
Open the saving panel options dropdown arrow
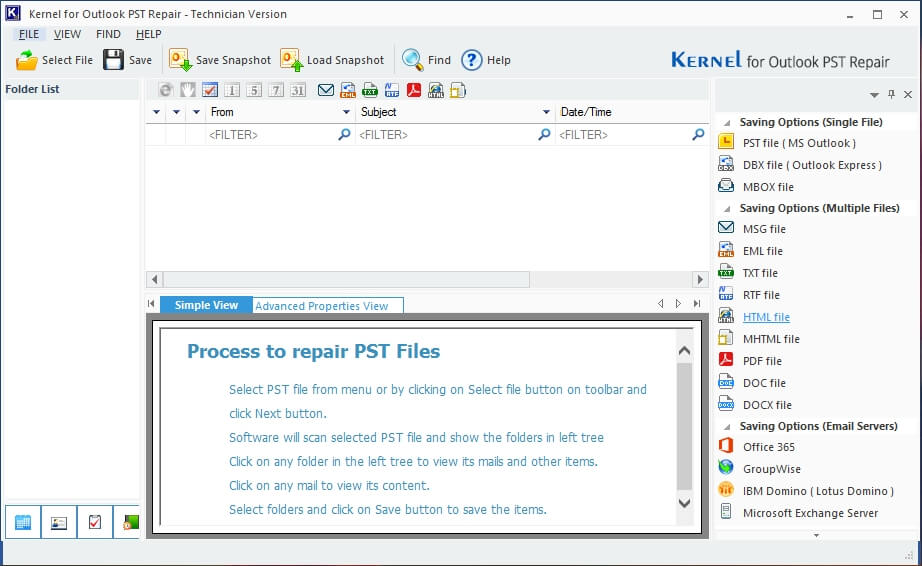(x=874, y=95)
